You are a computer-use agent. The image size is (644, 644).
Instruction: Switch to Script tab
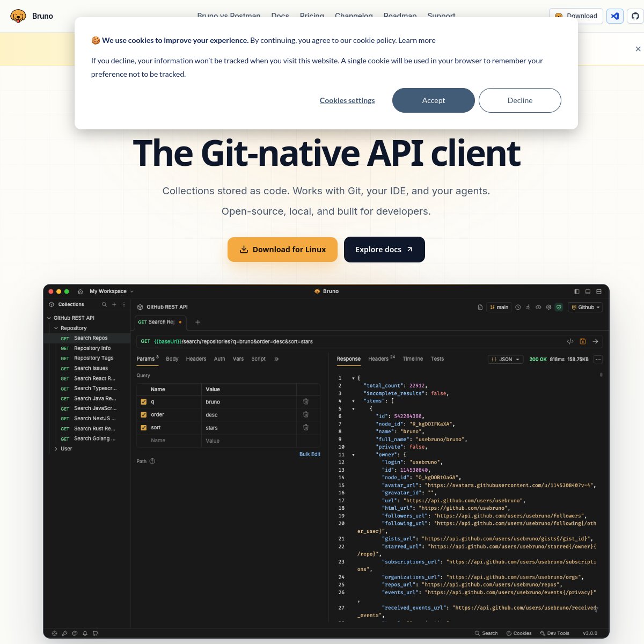(x=258, y=359)
